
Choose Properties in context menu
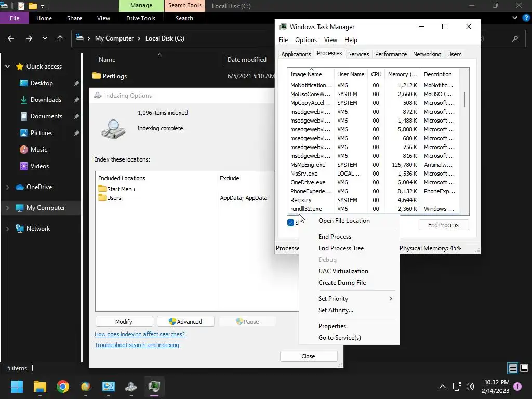332,326
